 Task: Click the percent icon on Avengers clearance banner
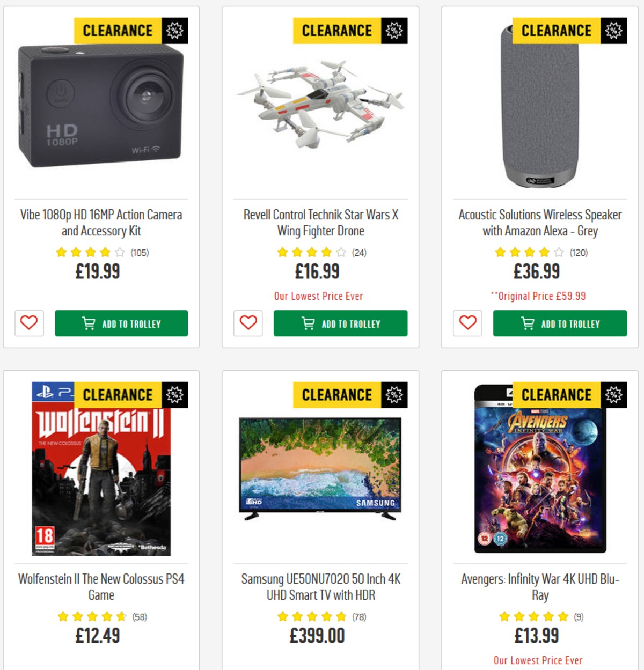click(614, 395)
